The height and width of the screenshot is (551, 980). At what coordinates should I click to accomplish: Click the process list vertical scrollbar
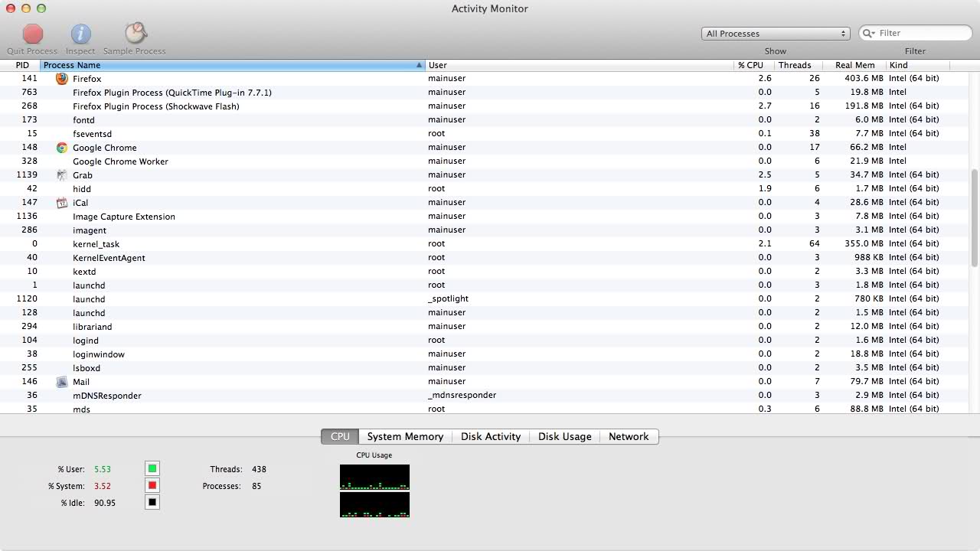click(x=975, y=218)
